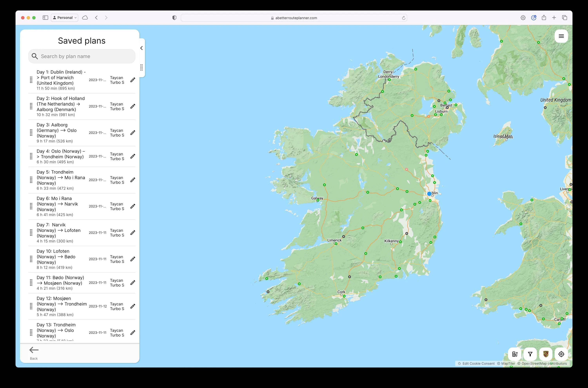Open the gear extension in Safari toolbar
This screenshot has height=388, width=588.
pyautogui.click(x=523, y=18)
